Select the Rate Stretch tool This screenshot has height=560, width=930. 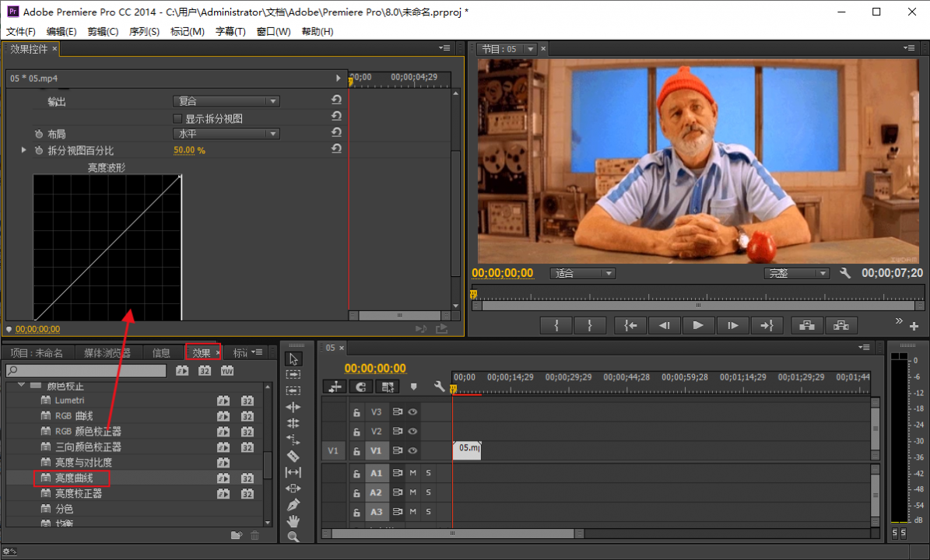(x=293, y=439)
